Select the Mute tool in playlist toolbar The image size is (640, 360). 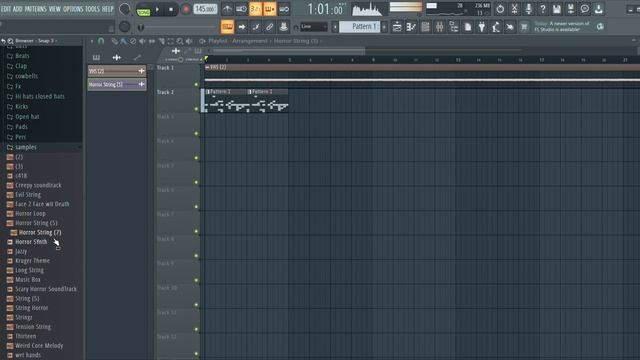click(142, 41)
